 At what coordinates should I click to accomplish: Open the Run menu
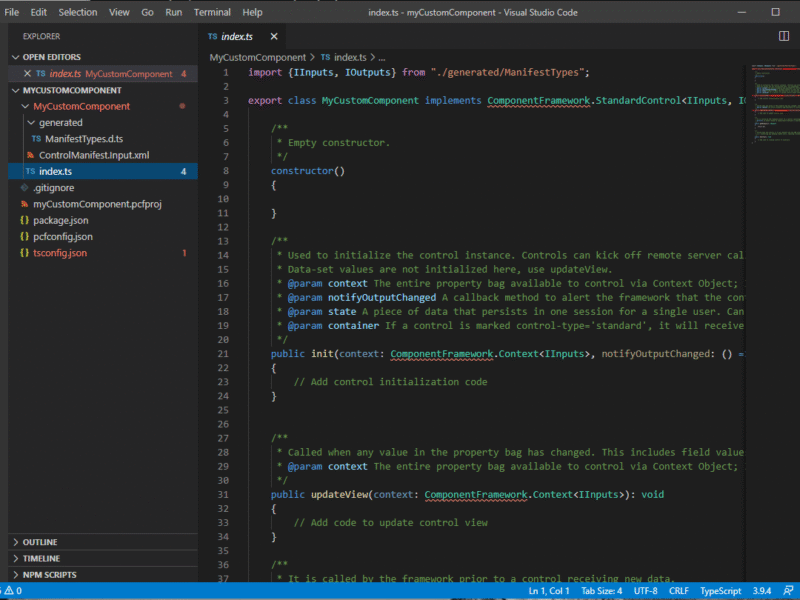tap(173, 12)
